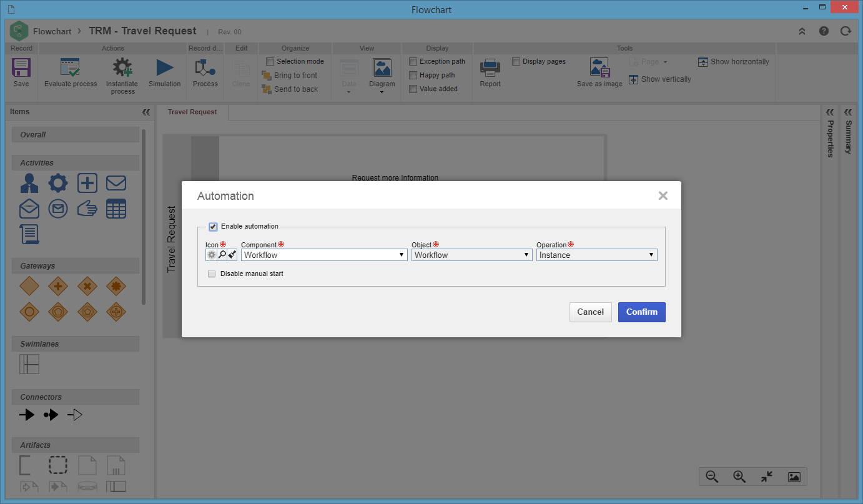Click the Cancel button
Screen dimensions: 863x504
[x=590, y=312]
